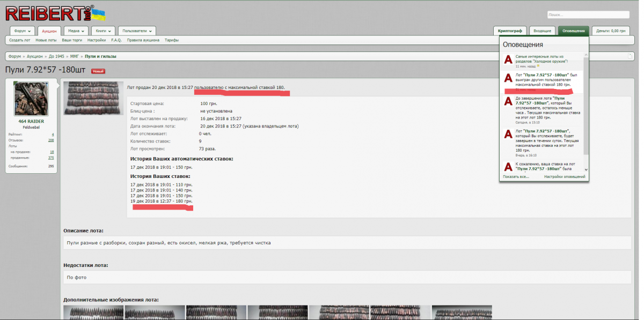Expand the Форум dropdown menu
Screen dimensions: 644x320
22,31
